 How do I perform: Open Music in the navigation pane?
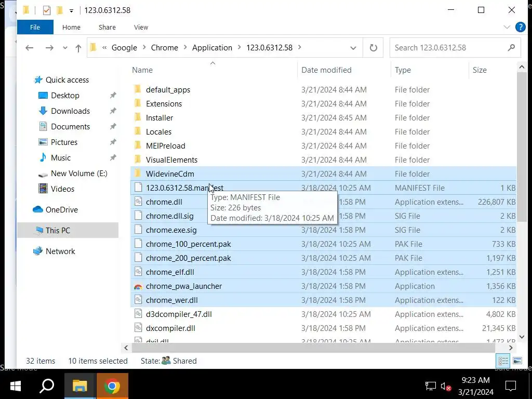(x=61, y=158)
